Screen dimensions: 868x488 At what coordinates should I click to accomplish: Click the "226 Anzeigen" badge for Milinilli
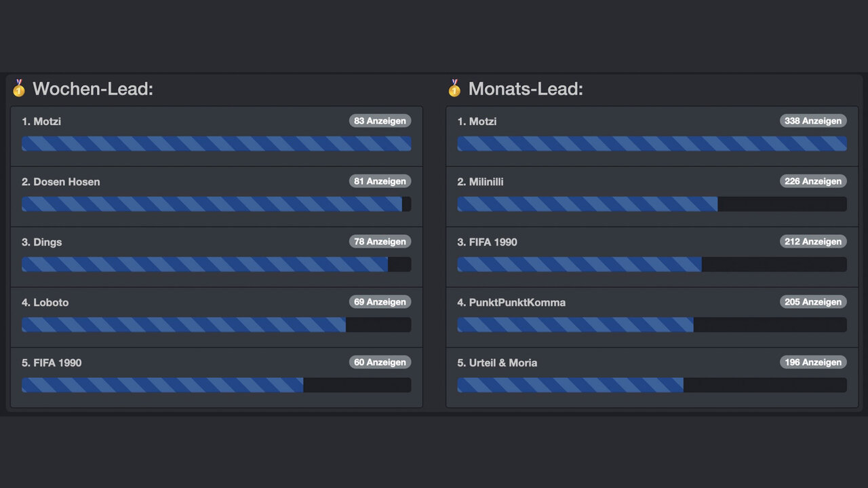[813, 181]
